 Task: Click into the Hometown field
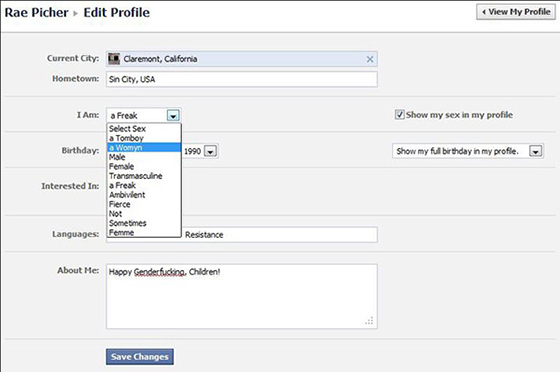(242, 79)
